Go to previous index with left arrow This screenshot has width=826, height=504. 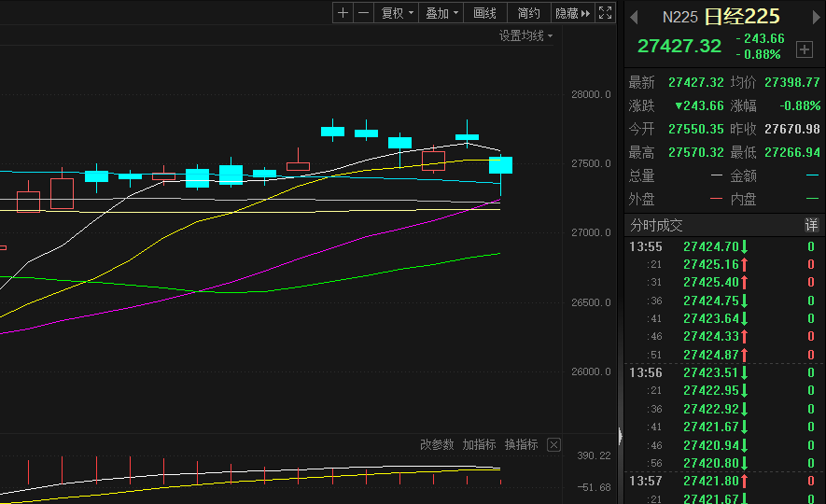pyautogui.click(x=635, y=18)
